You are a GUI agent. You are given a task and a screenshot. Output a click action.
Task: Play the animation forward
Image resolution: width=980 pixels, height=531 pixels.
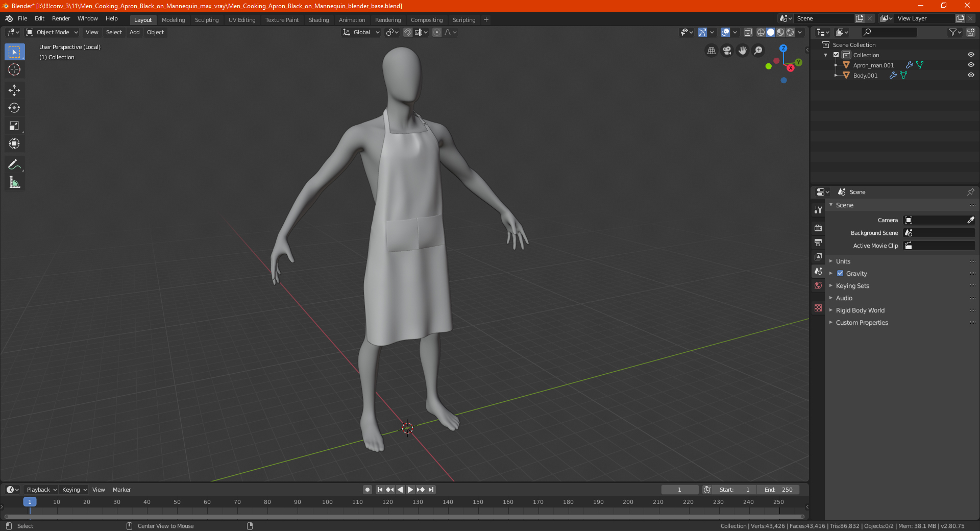tap(410, 490)
